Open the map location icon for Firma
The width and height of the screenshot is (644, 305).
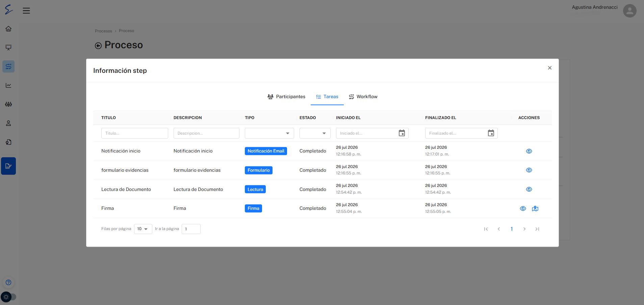tap(535, 209)
